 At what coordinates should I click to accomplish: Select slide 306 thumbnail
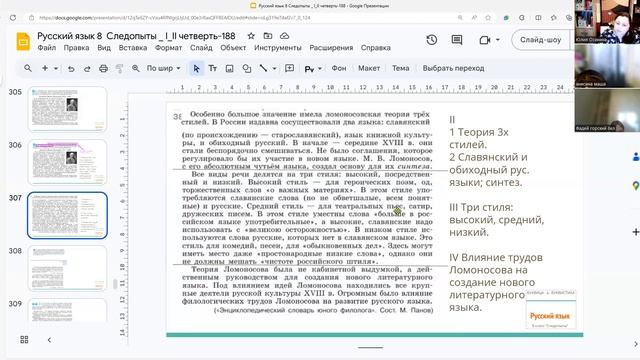67,162
